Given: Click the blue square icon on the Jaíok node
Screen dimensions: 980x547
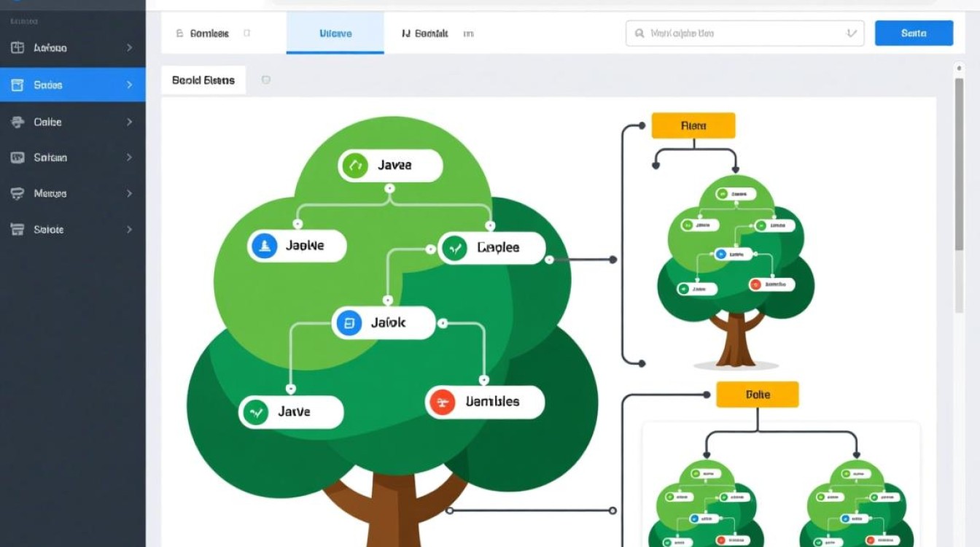Looking at the screenshot, I should pyautogui.click(x=348, y=323).
